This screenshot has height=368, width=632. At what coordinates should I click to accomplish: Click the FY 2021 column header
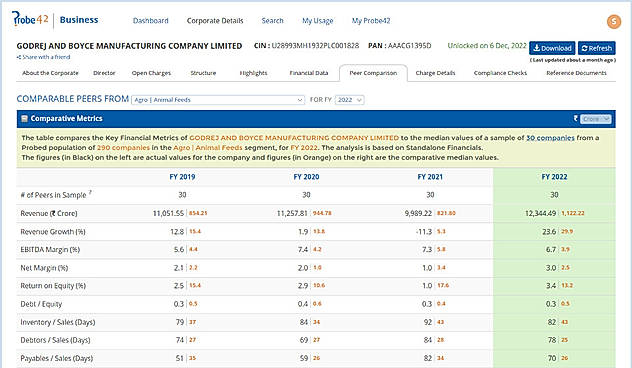(430, 177)
